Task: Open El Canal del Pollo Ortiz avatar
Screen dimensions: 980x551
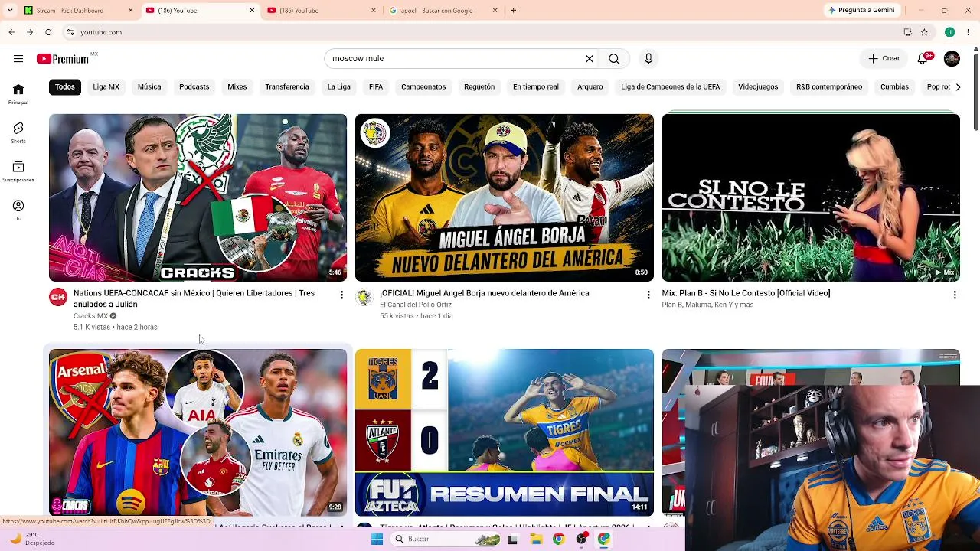Action: [364, 297]
